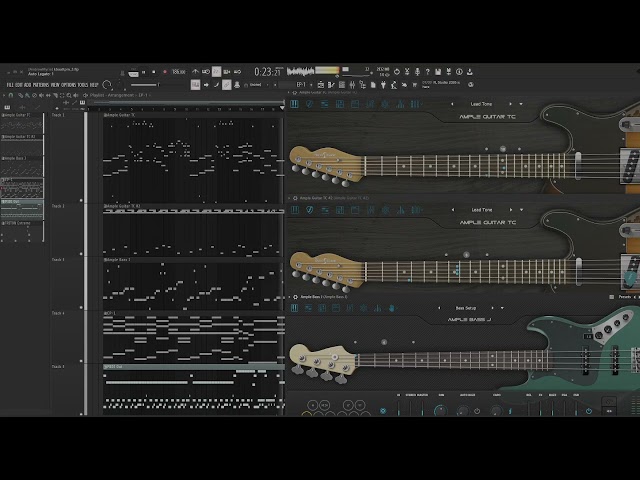This screenshot has height=480, width=640.
Task: Open the Browser/plugin picker icon
Action: (362, 85)
